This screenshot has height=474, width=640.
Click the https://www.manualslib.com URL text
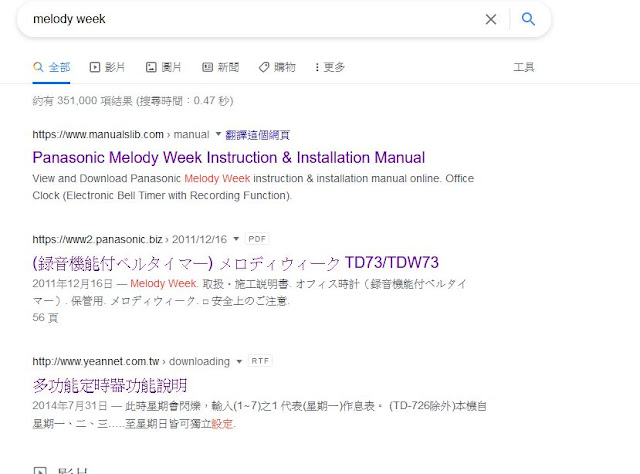[x=98, y=135]
